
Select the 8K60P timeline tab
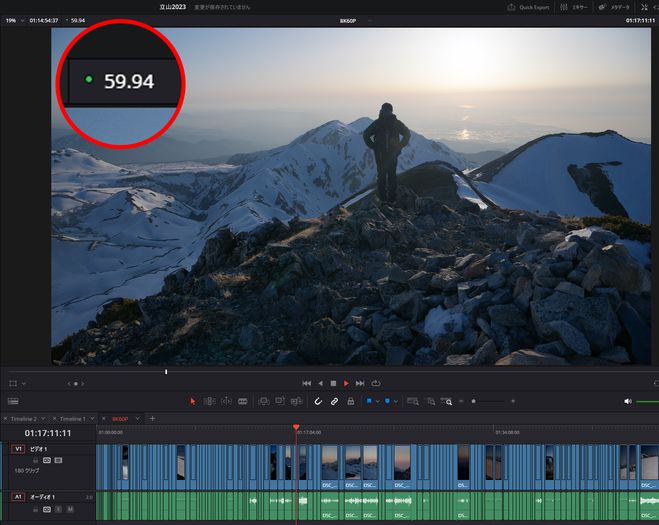pos(120,419)
